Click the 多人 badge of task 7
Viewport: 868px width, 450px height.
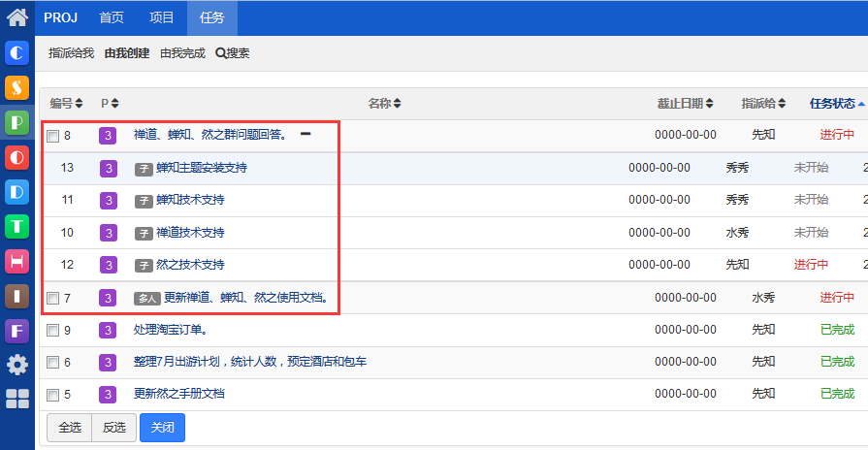(x=147, y=299)
